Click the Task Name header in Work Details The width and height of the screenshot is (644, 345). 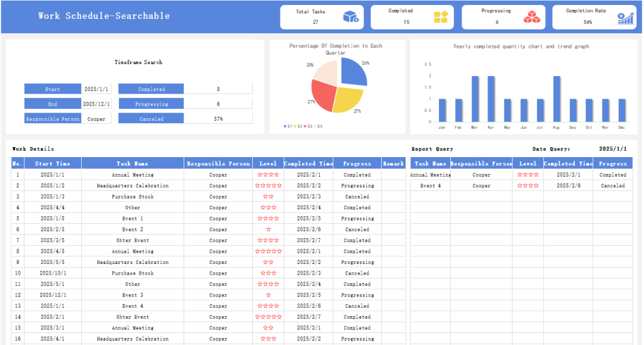132,163
